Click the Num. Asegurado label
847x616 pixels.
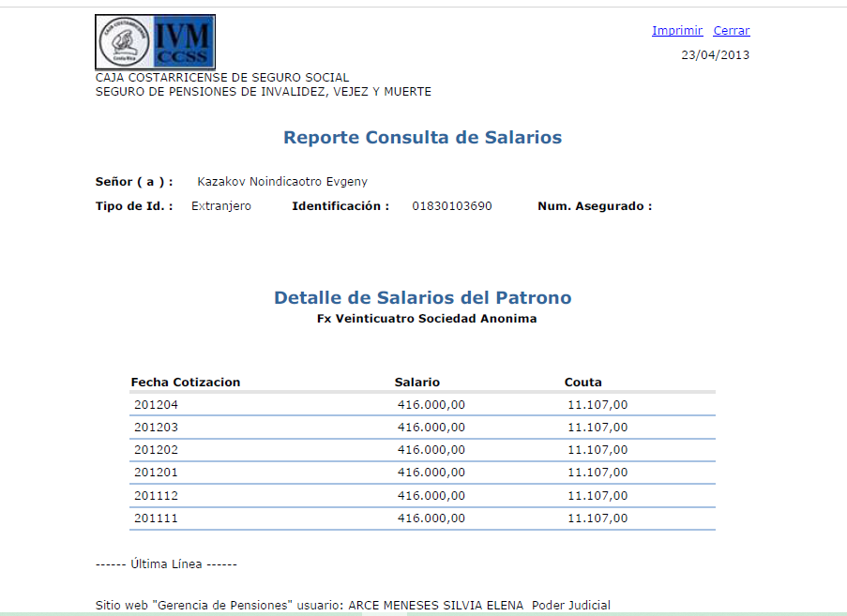tap(595, 206)
